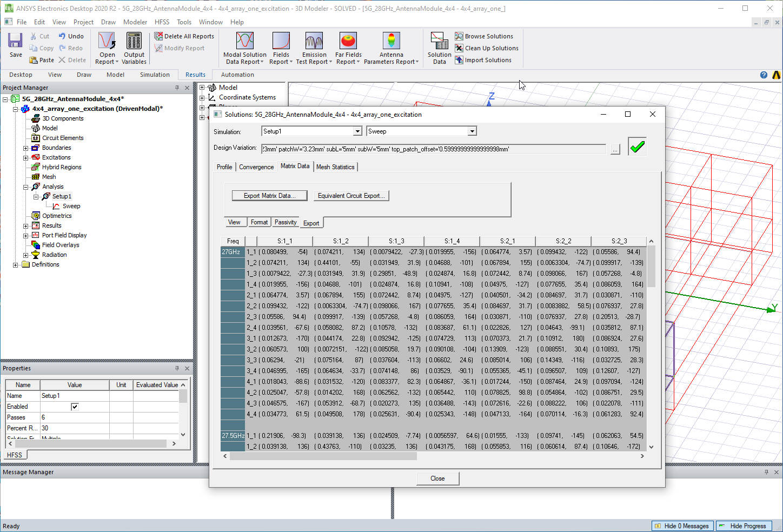Switch to the Automation ribbon tab
Viewport: 783px width, 532px height.
point(237,75)
